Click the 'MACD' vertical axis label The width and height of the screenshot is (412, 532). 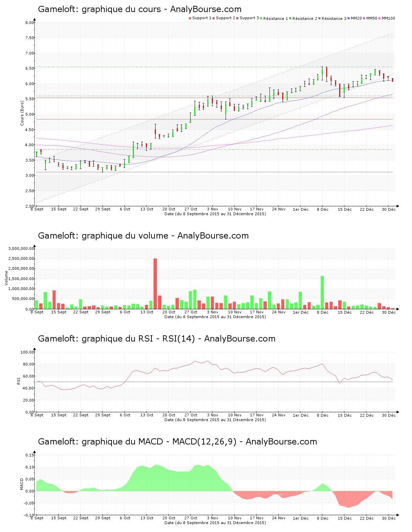point(22,484)
